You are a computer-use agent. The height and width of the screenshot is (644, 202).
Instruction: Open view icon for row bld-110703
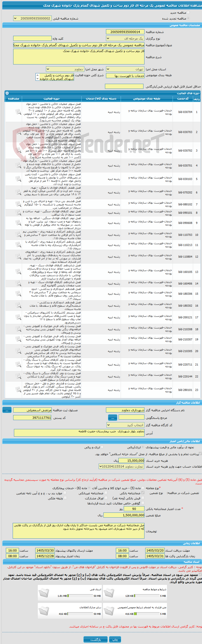18,235
